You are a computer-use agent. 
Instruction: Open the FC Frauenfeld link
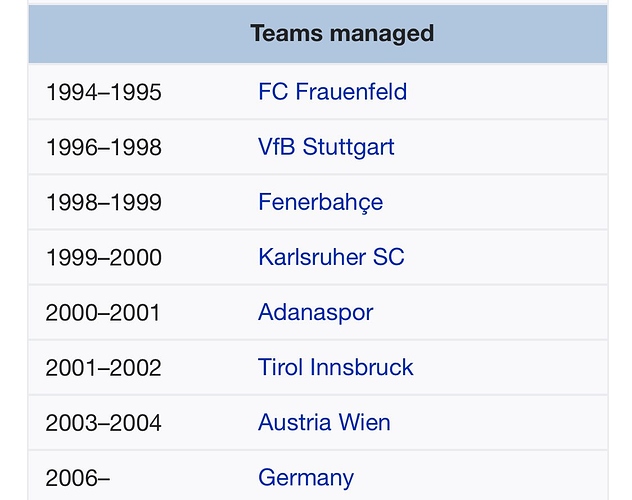click(332, 92)
